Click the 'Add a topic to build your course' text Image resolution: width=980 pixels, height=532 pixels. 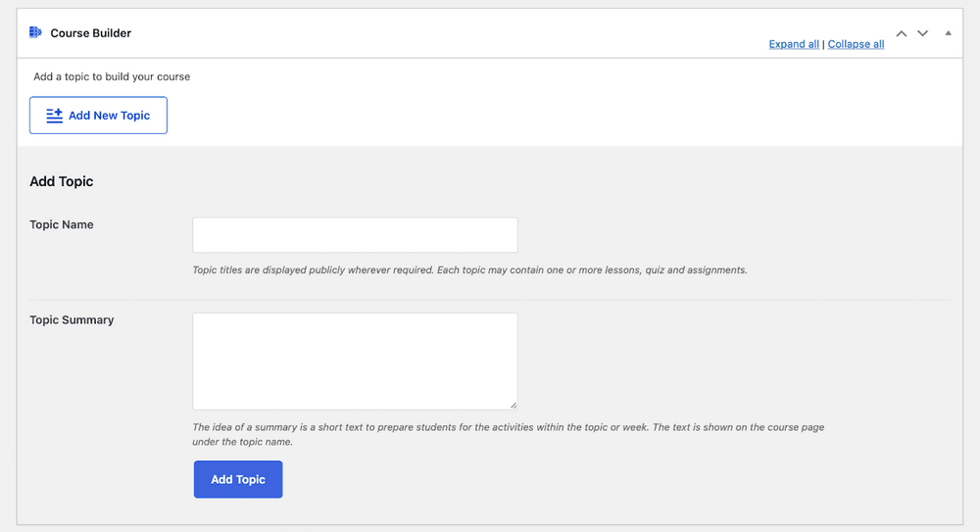pyautogui.click(x=112, y=76)
